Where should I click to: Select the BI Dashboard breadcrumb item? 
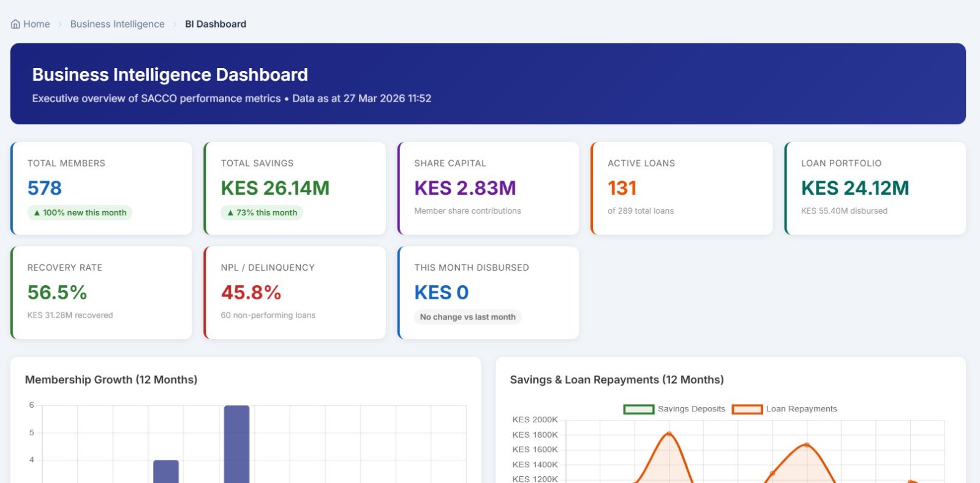(x=216, y=24)
